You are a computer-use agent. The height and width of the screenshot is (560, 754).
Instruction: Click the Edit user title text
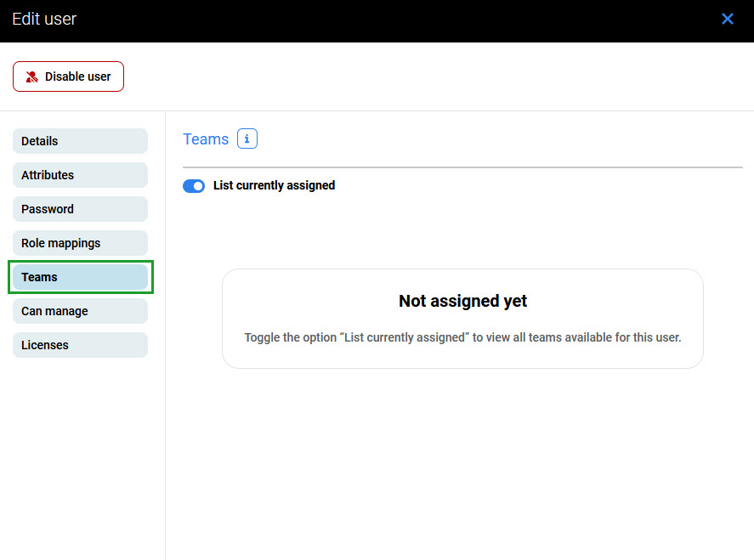coord(44,19)
